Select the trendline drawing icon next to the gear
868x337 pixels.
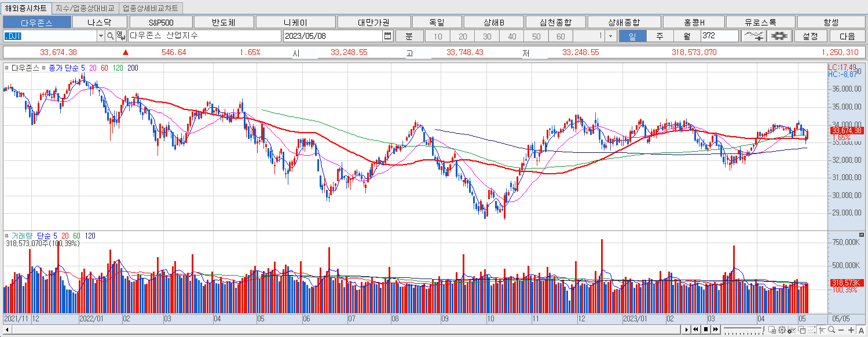point(753,35)
